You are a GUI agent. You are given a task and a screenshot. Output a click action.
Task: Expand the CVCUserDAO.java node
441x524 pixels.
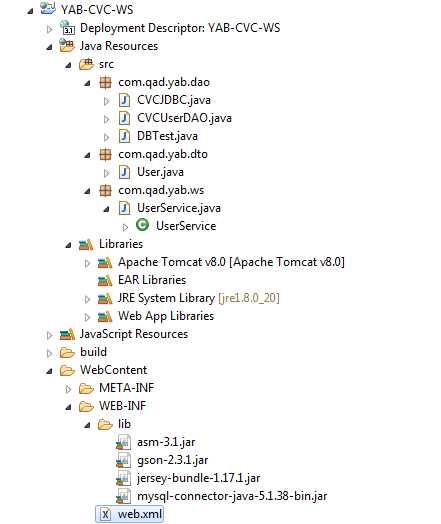[107, 119]
